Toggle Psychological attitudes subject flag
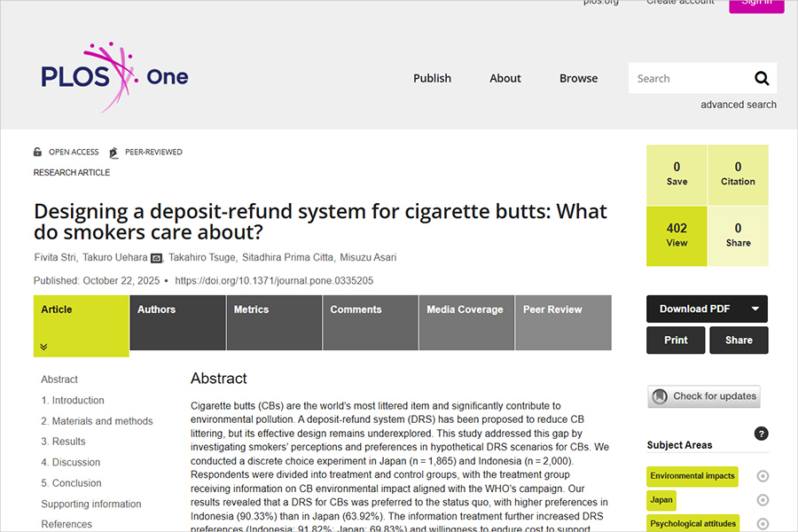 pos(763,523)
